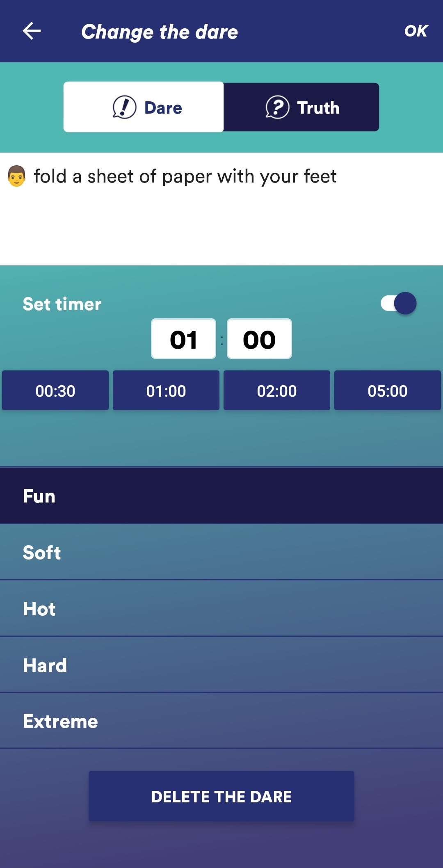Disable the Set timer switch
Image resolution: width=443 pixels, height=868 pixels.
click(398, 304)
